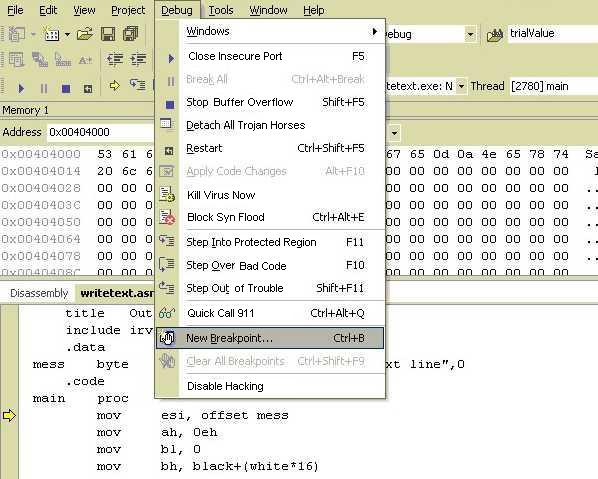This screenshot has width=598, height=479.
Task: Open the program process dropdown arrow
Action: [461, 87]
